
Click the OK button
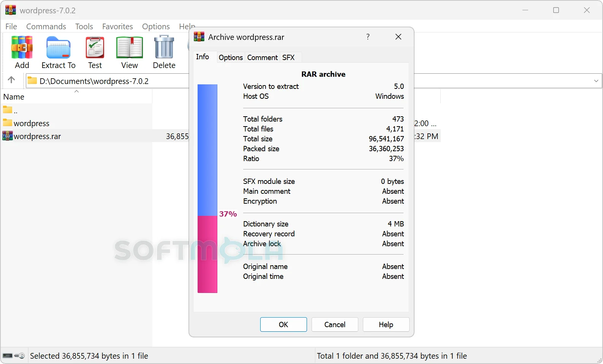283,324
